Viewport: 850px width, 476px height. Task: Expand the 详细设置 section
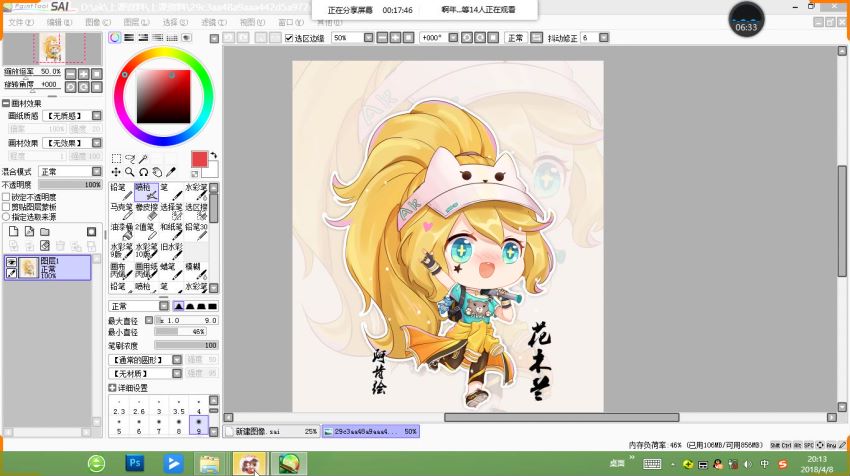(112, 388)
